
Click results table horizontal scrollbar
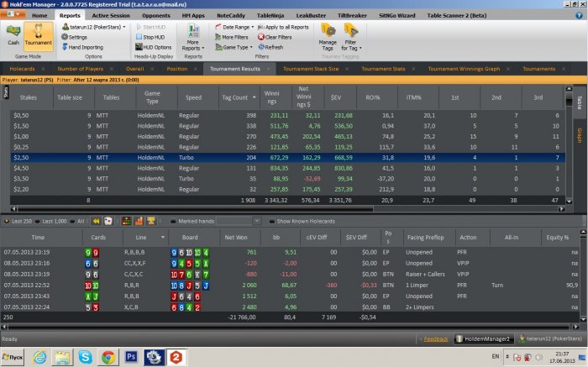pyautogui.click(x=195, y=209)
